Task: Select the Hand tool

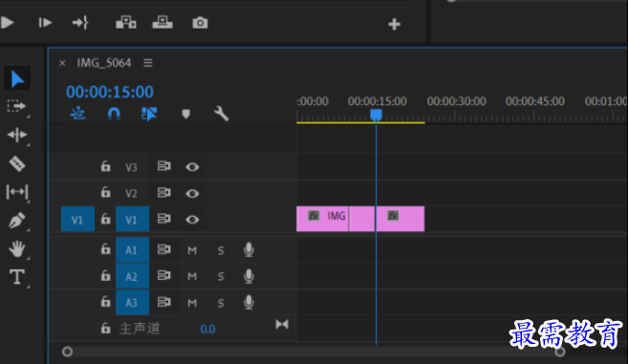Action: [x=17, y=248]
